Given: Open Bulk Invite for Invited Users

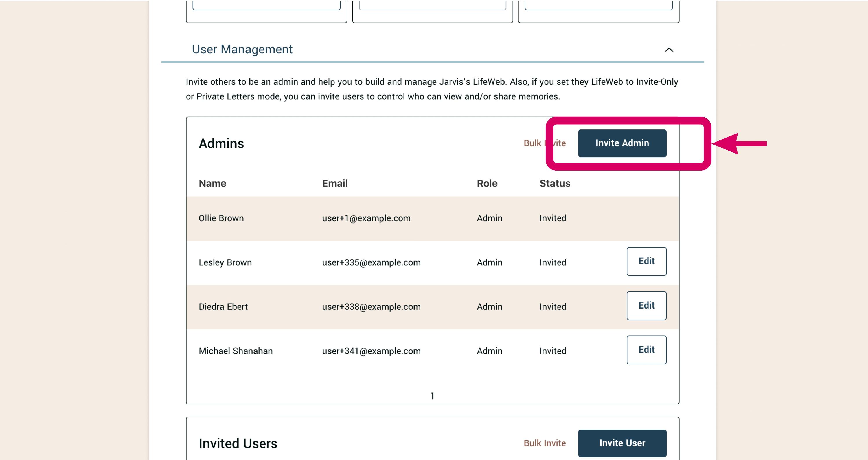Looking at the screenshot, I should point(544,443).
